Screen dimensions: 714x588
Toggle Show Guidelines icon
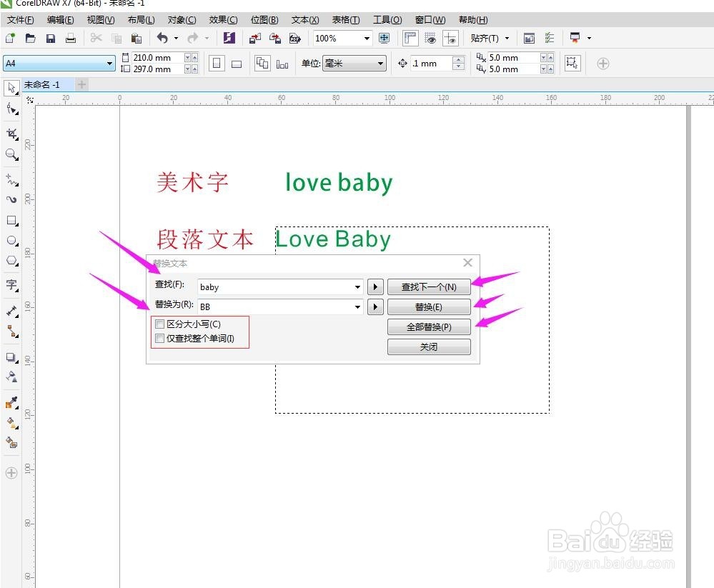[x=450, y=39]
